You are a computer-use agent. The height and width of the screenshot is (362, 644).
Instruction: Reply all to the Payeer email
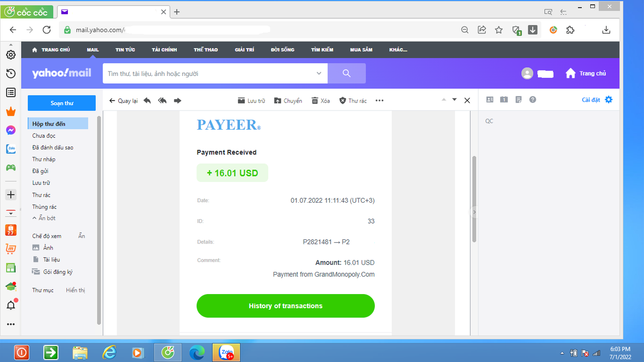162,101
